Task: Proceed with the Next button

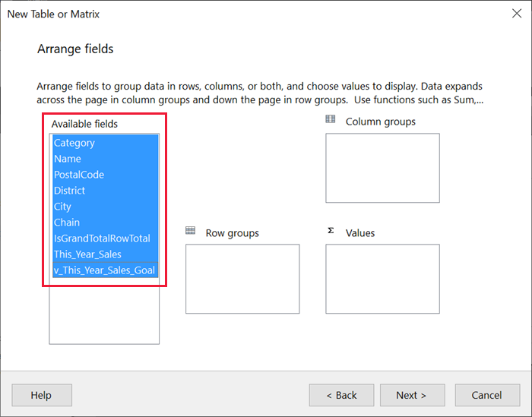Action: click(x=411, y=395)
